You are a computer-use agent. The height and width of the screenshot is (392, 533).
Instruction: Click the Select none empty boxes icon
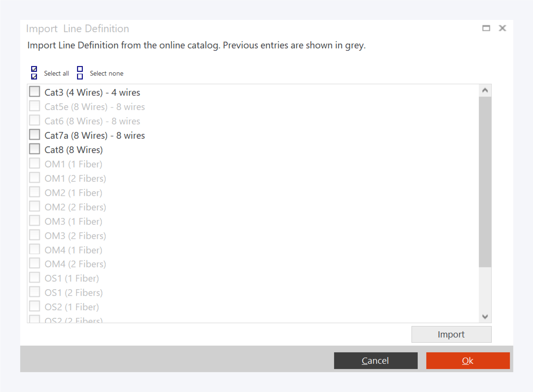pos(80,73)
